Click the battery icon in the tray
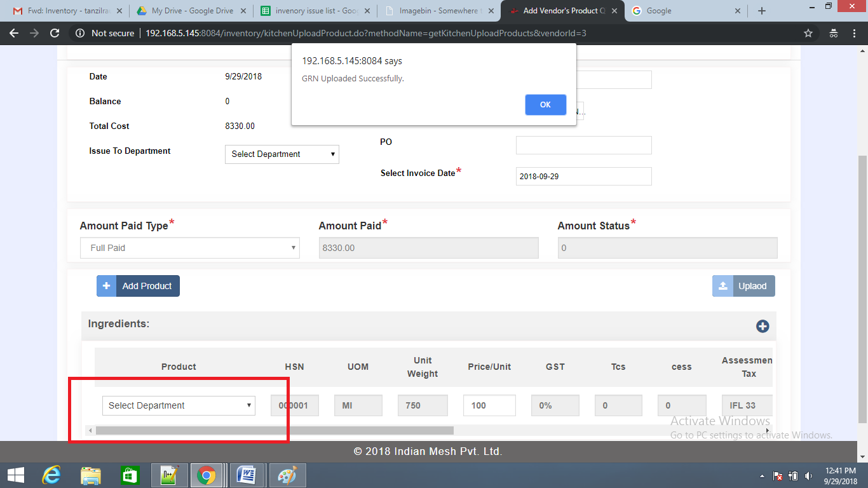The width and height of the screenshot is (868, 488). (793, 476)
